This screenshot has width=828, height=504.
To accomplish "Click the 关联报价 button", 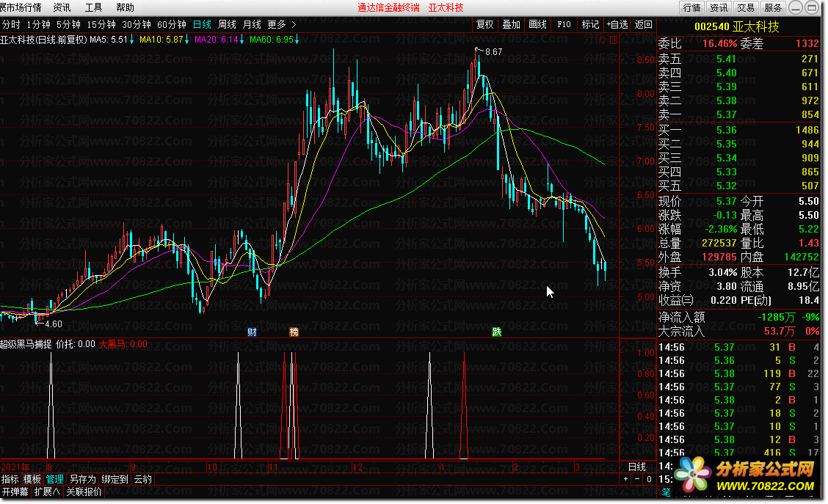I will 84,492.
